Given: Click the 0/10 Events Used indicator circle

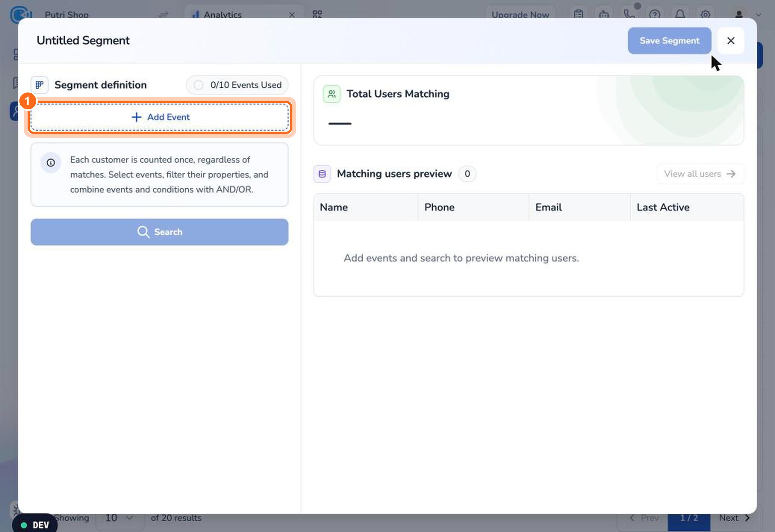Looking at the screenshot, I should (199, 85).
